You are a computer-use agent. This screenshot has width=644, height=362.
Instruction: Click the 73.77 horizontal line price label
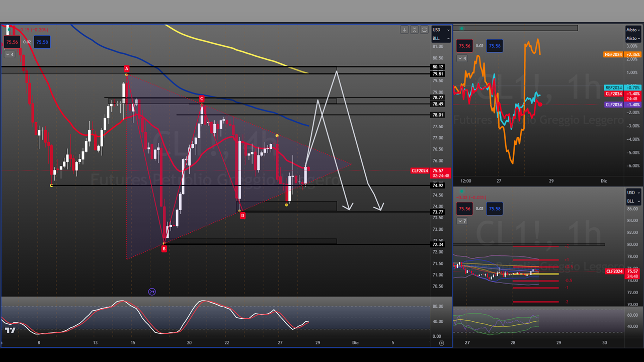coord(437,212)
